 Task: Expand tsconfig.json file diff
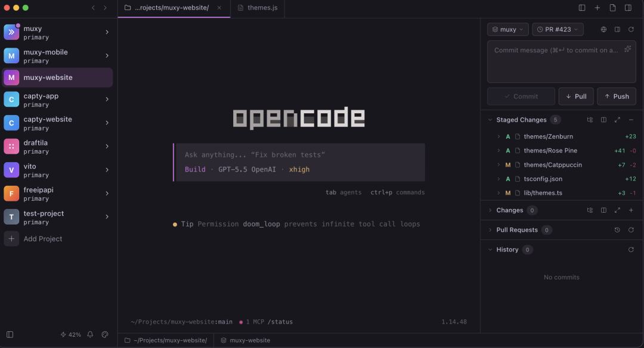(499, 179)
